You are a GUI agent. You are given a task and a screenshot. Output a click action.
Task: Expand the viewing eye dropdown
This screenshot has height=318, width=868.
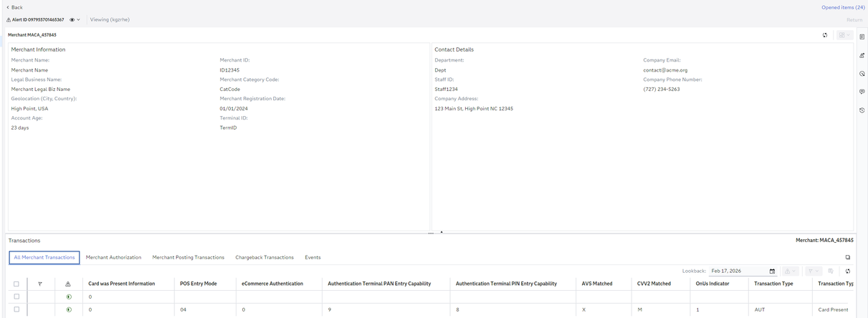pyautogui.click(x=75, y=19)
